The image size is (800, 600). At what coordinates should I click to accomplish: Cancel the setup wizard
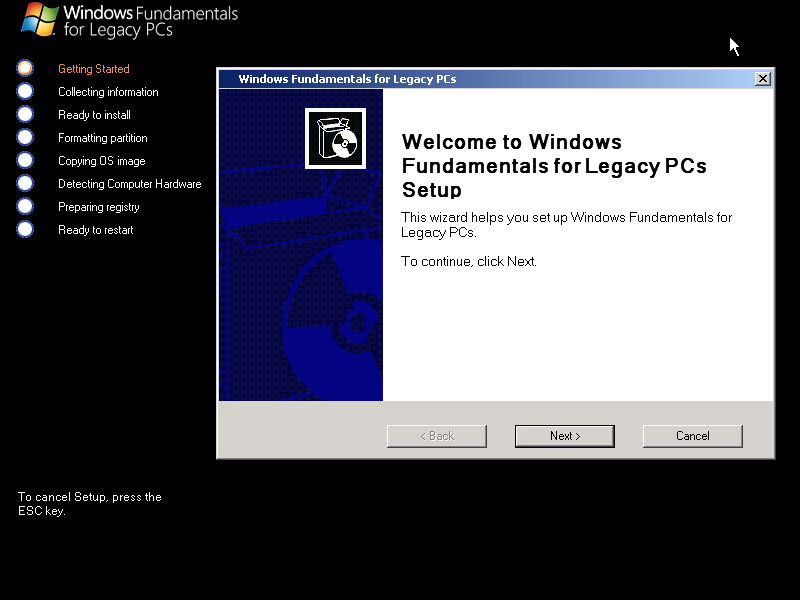(x=692, y=436)
